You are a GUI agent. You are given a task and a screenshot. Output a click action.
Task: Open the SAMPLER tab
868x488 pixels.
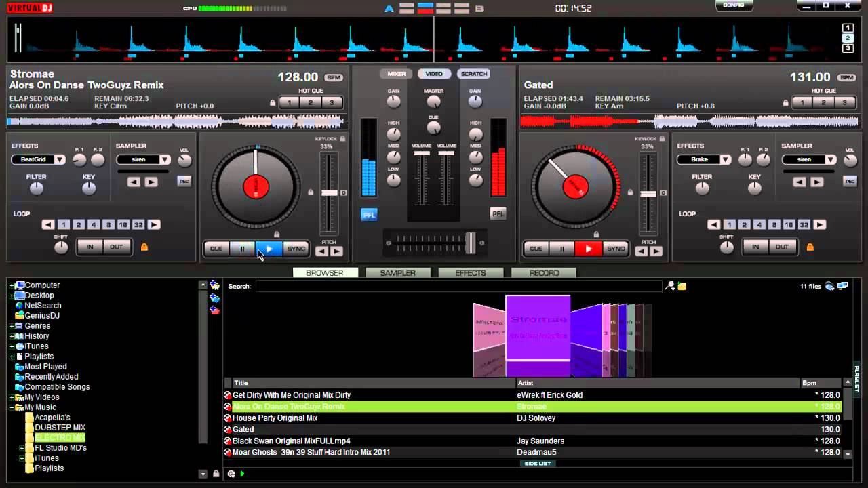397,273
